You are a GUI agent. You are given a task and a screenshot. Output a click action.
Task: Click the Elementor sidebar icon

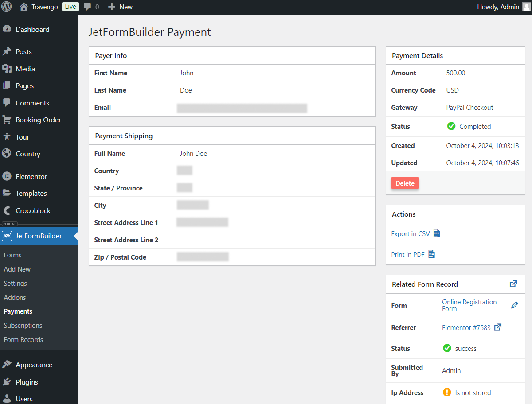pyautogui.click(x=6, y=176)
